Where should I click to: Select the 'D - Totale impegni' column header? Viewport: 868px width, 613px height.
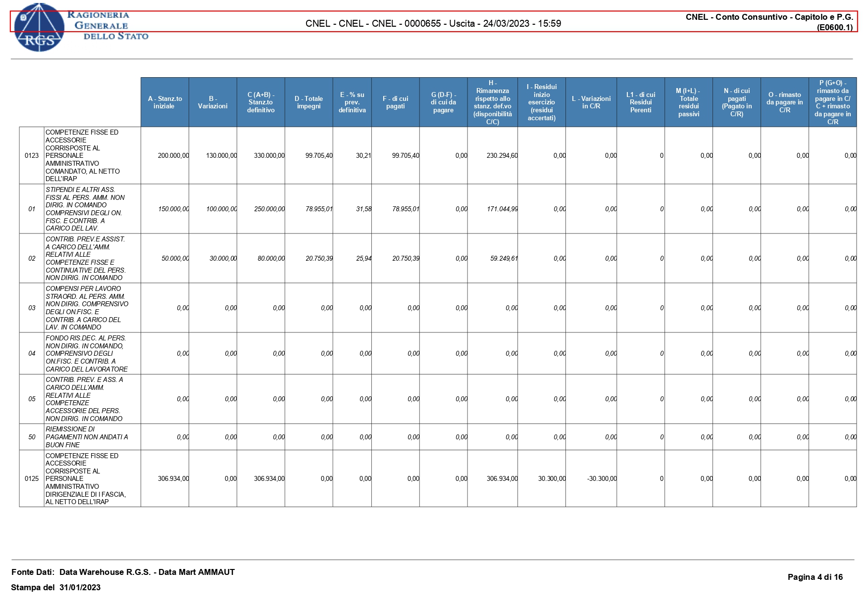click(x=308, y=102)
